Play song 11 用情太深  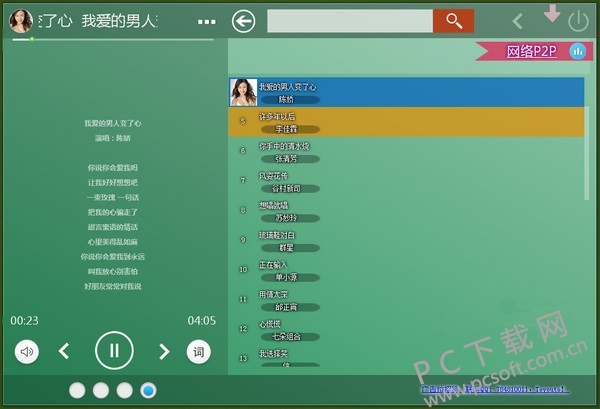406,300
